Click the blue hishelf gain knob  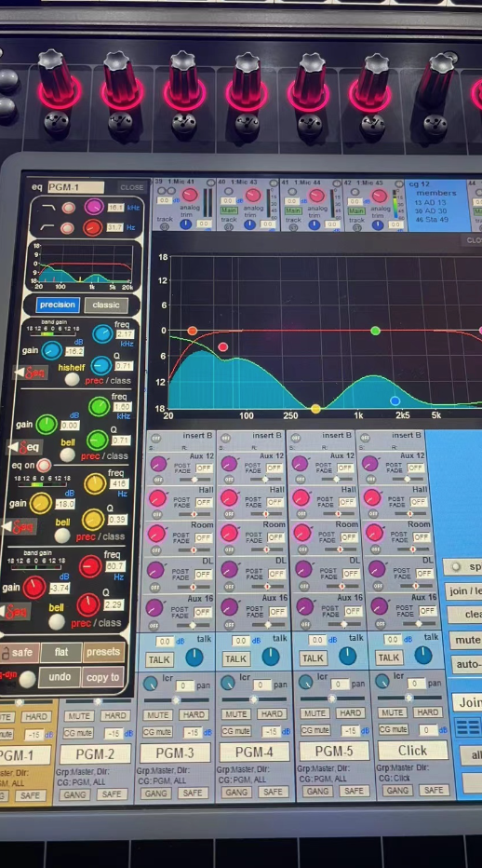pos(52,350)
